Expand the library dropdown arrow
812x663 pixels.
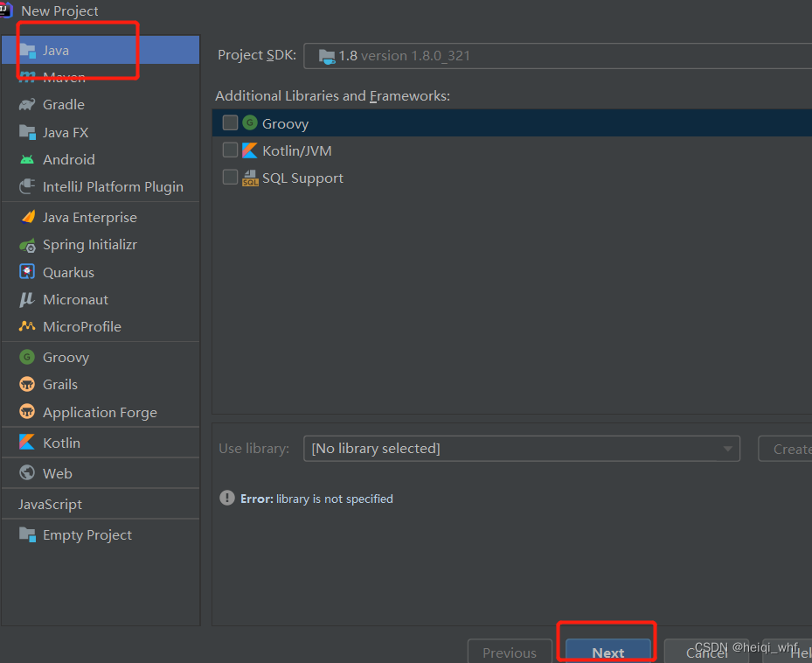(727, 449)
